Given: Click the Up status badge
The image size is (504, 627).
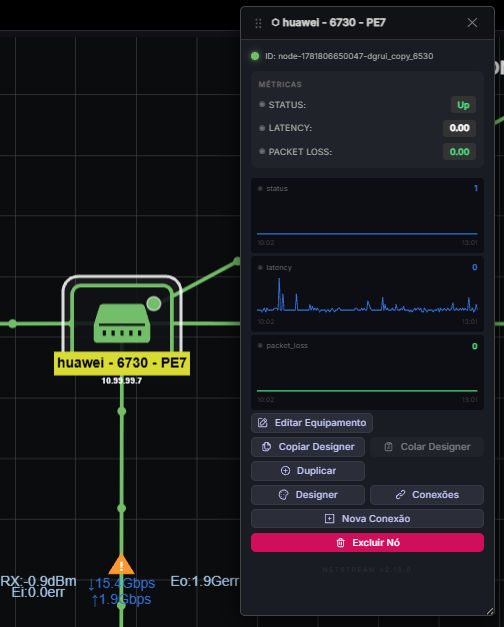Looking at the screenshot, I should [463, 105].
